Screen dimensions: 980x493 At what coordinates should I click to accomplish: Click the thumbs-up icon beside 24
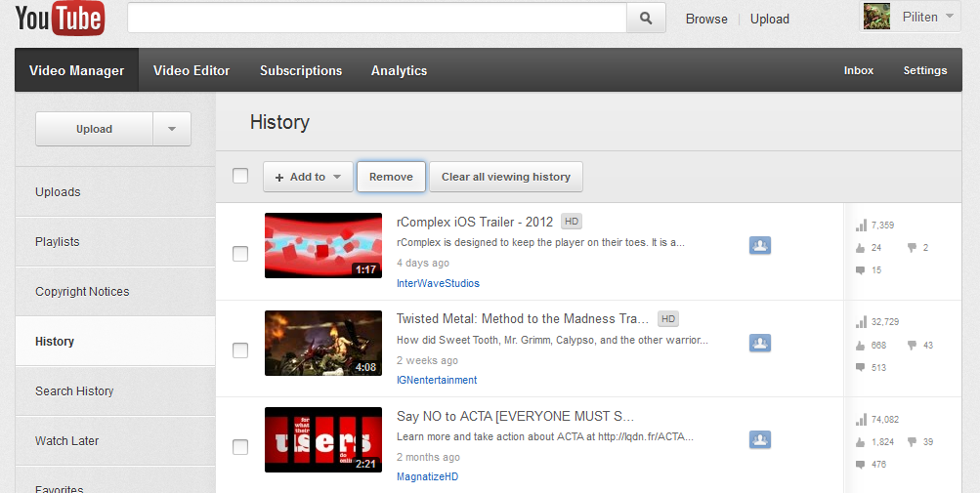pos(861,247)
